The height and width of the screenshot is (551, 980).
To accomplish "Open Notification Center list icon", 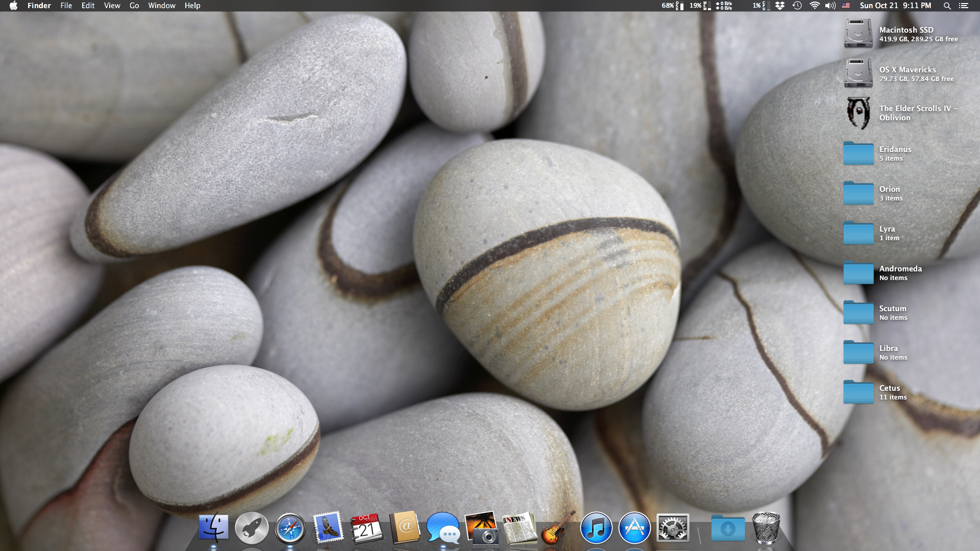I will pos(963,6).
